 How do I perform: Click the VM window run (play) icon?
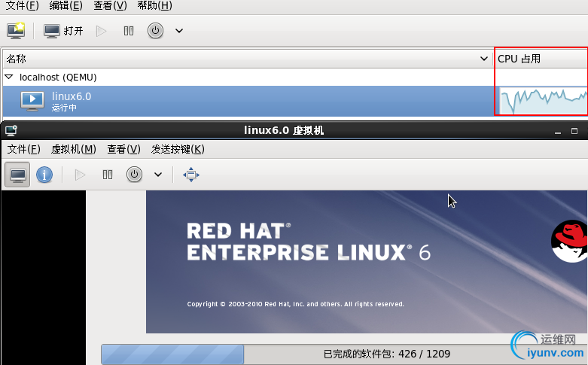click(80, 175)
